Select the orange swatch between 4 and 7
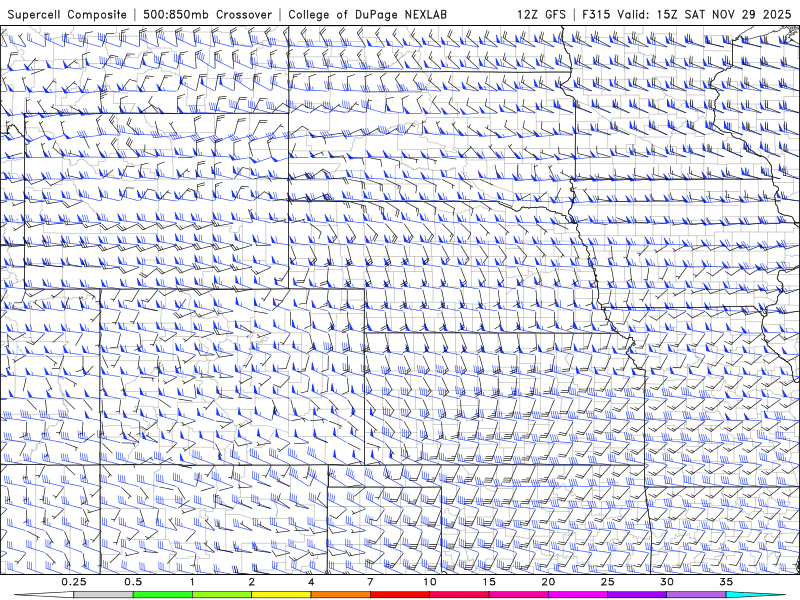Screen dimensions: 800x600 point(340,595)
